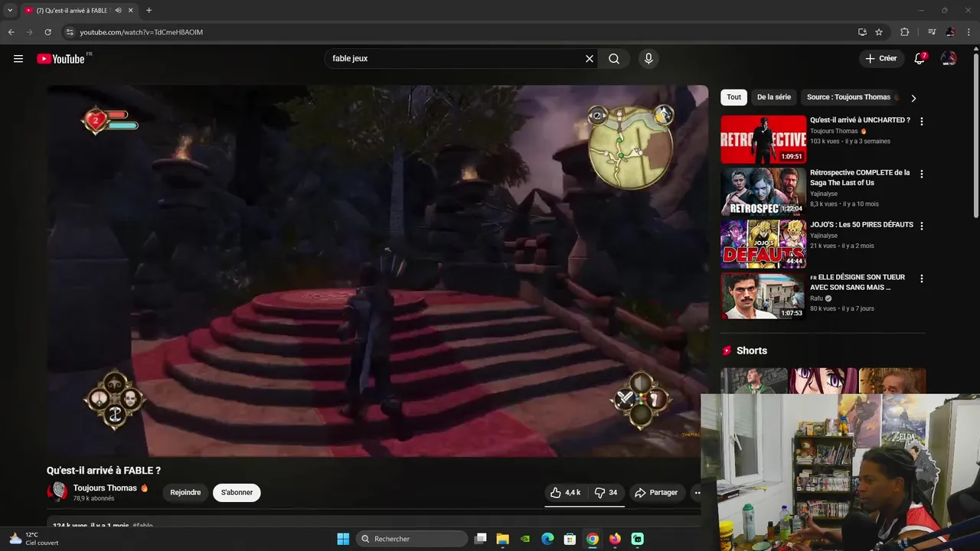Clear the search field with X
980x551 pixels.
(x=590, y=59)
